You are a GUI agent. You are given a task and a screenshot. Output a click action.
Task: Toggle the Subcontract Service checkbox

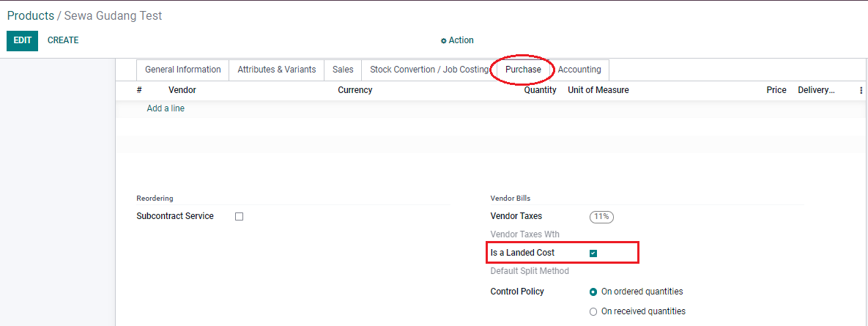pyautogui.click(x=239, y=217)
